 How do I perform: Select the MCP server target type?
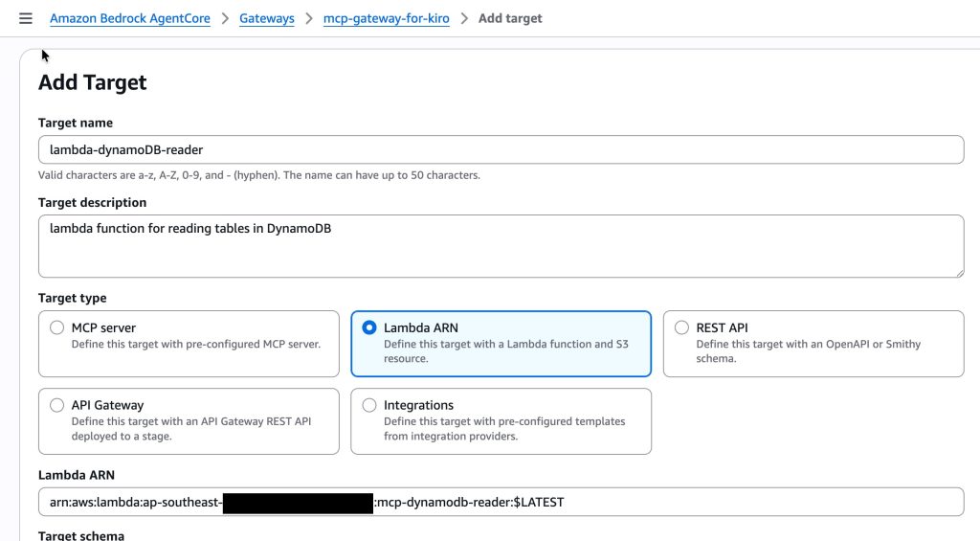pos(57,327)
